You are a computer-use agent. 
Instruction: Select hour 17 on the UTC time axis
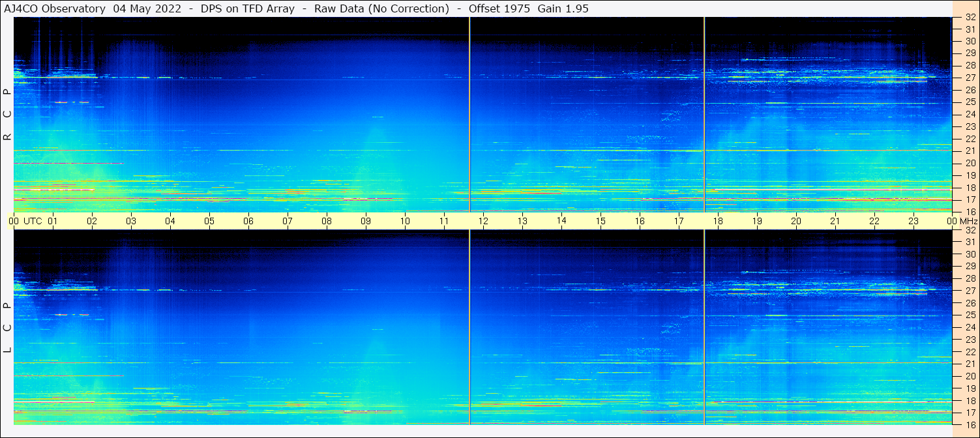tap(679, 221)
